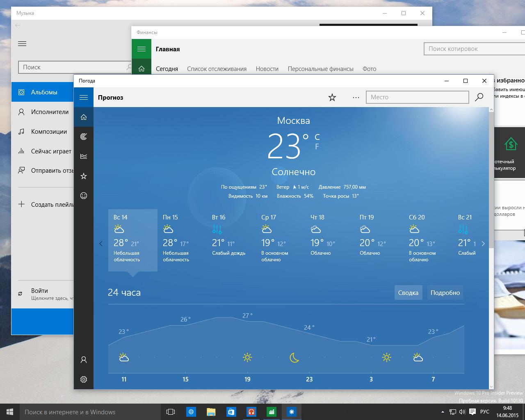Open Сейчас играет in Music
The width and height of the screenshot is (525, 420).
coord(43,151)
